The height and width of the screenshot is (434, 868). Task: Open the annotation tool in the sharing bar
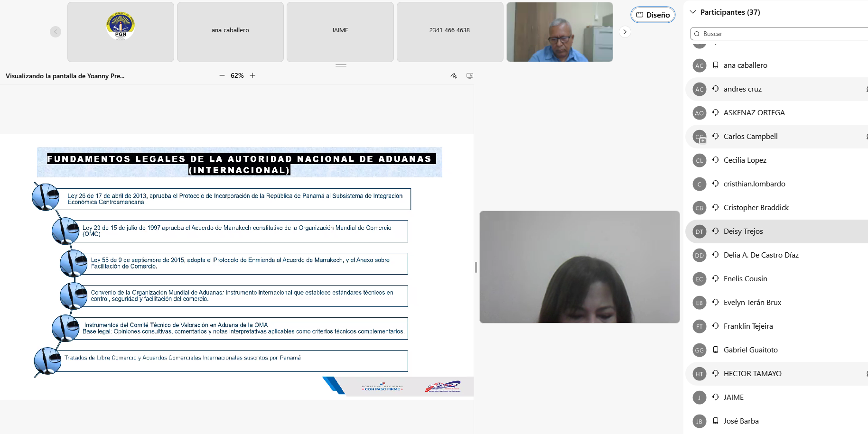[454, 76]
